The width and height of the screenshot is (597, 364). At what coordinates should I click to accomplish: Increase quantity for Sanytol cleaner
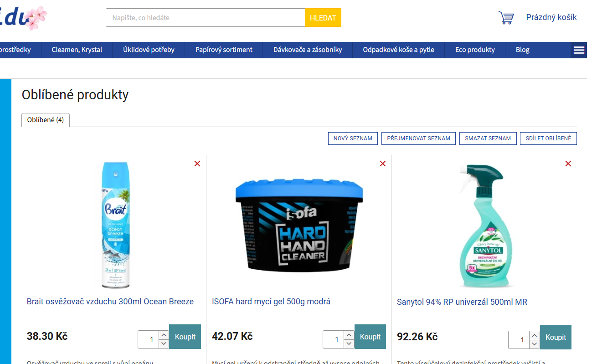pyautogui.click(x=535, y=335)
